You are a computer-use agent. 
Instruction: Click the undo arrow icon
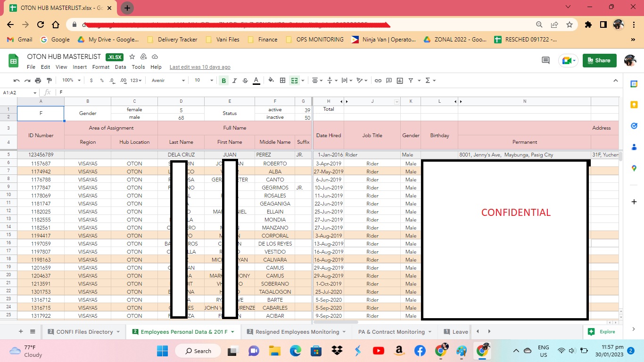coord(17,81)
